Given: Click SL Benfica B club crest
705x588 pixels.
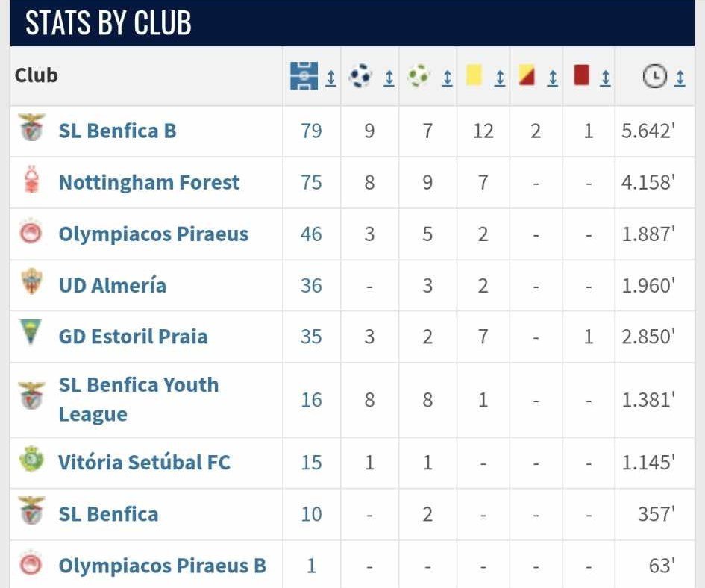Looking at the screenshot, I should (x=31, y=128).
